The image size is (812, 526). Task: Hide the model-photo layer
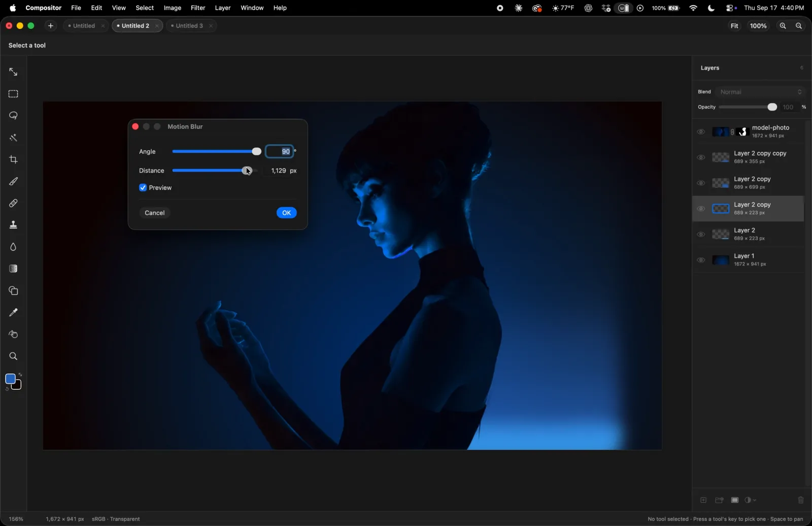pos(701,132)
